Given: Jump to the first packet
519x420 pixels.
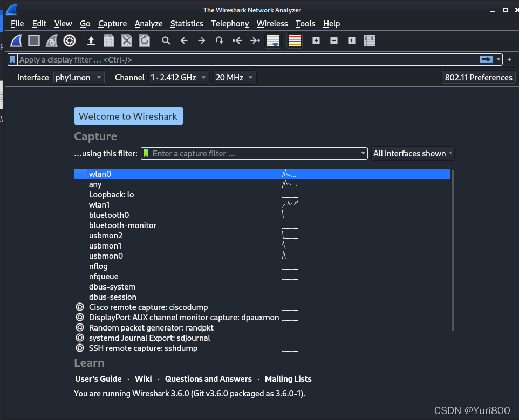Looking at the screenshot, I should pyautogui.click(x=237, y=40).
